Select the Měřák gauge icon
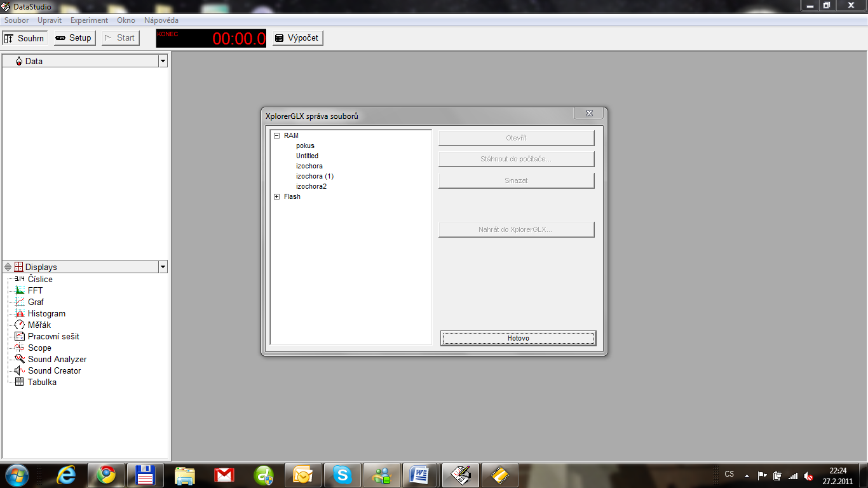 click(x=20, y=325)
